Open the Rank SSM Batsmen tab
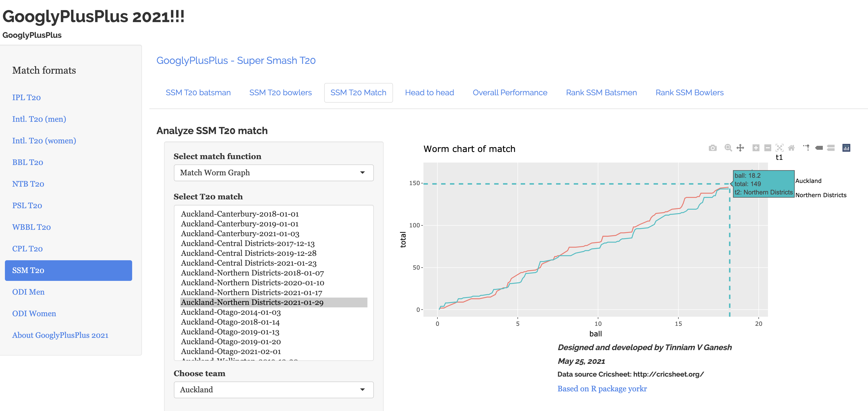Image resolution: width=868 pixels, height=411 pixels. tap(601, 93)
